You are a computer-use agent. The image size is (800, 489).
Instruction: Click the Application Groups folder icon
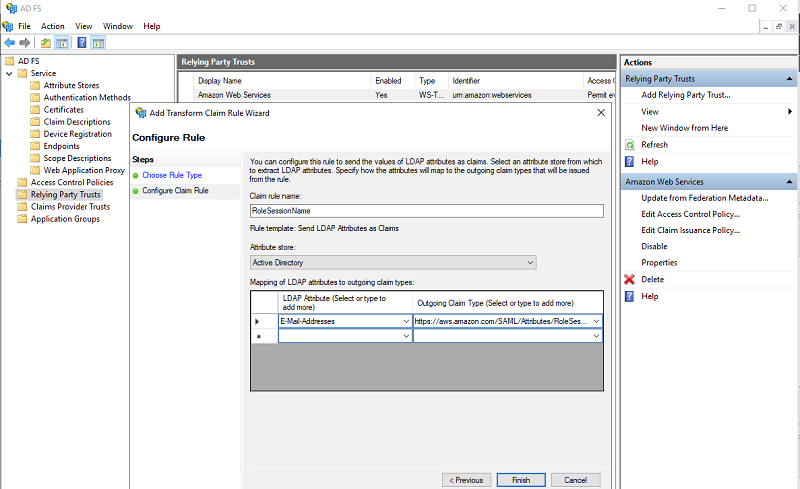point(22,219)
